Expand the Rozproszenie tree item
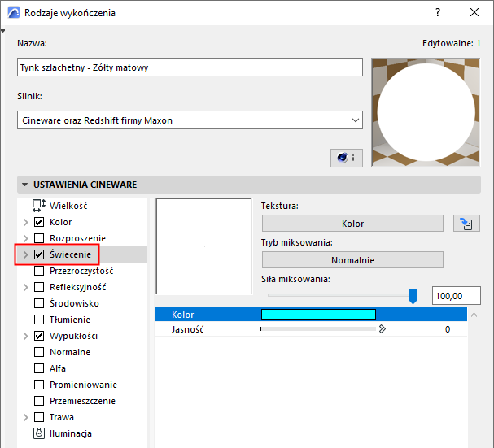The height and width of the screenshot is (448, 494). 26,238
